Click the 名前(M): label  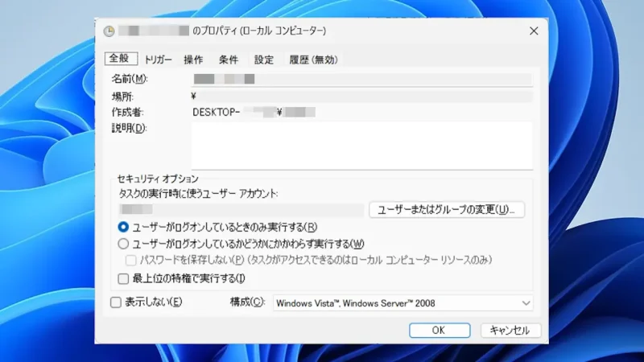click(130, 79)
